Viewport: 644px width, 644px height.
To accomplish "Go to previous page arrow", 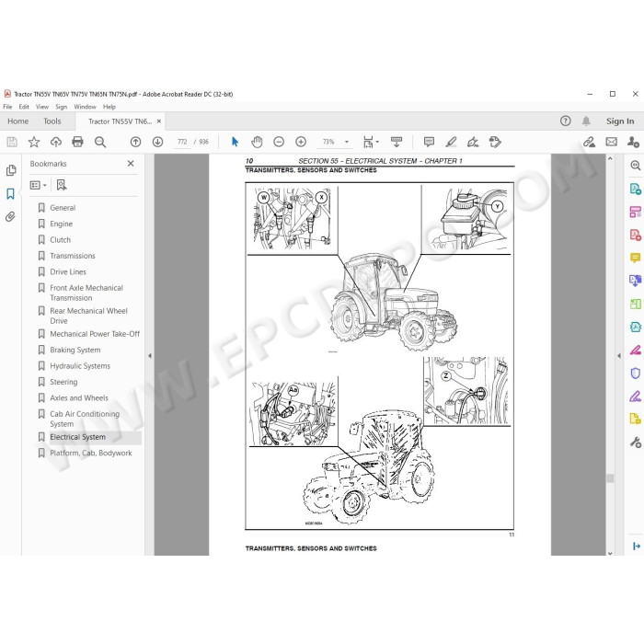I will point(135,142).
